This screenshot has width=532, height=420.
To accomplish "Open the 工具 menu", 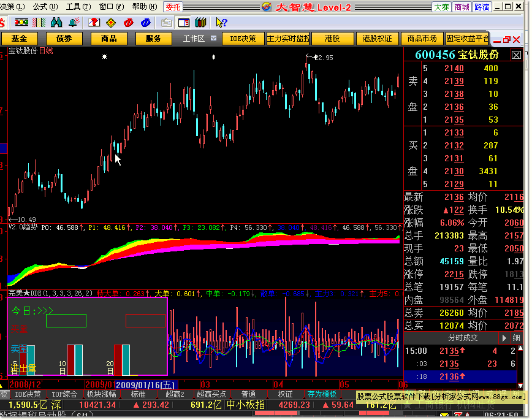I will pos(78,7).
